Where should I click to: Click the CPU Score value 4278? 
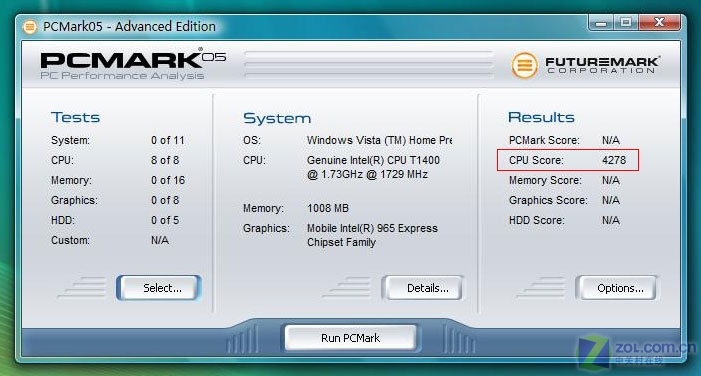tap(614, 160)
